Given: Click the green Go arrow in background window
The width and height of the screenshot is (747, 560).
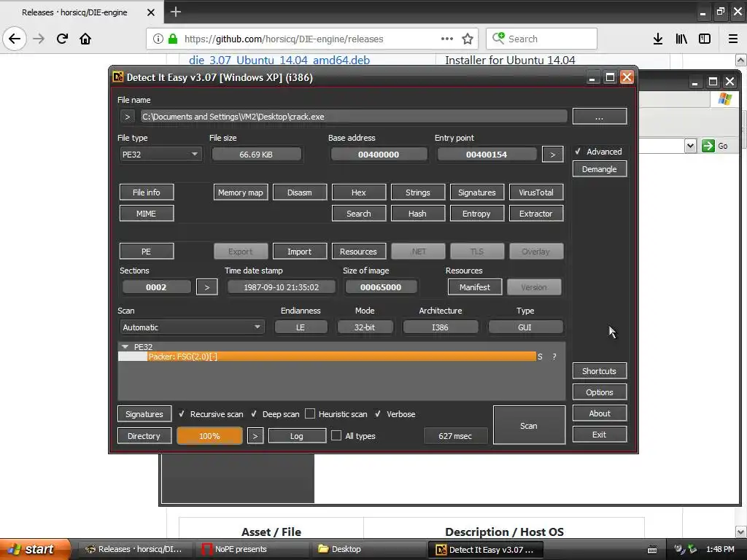Looking at the screenshot, I should pos(708,146).
